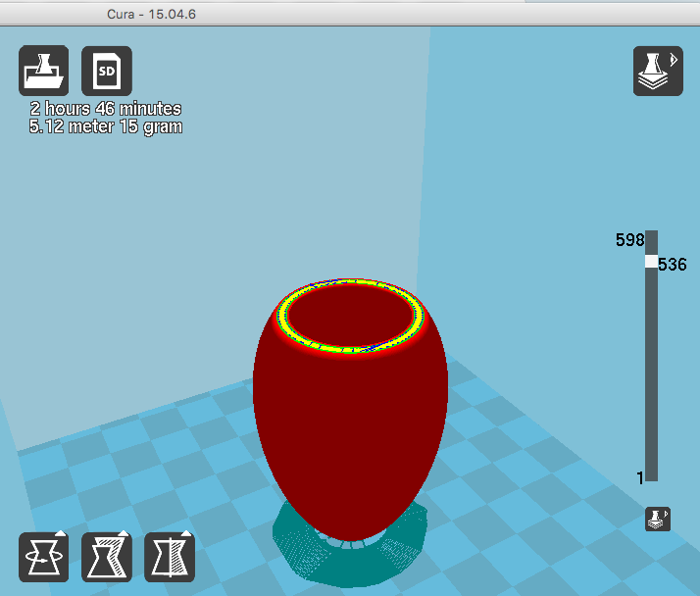Click the maximum layer number 598
This screenshot has height=596, width=700.
click(x=630, y=240)
